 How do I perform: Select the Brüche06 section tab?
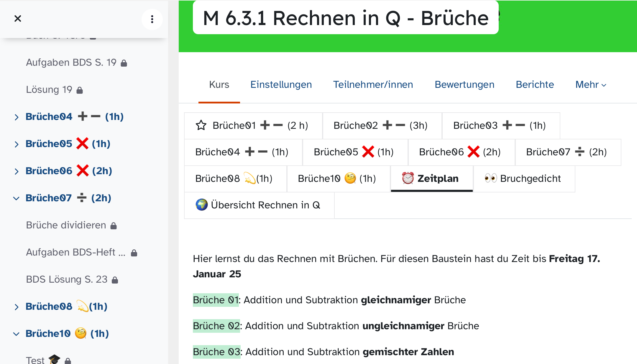460,152
